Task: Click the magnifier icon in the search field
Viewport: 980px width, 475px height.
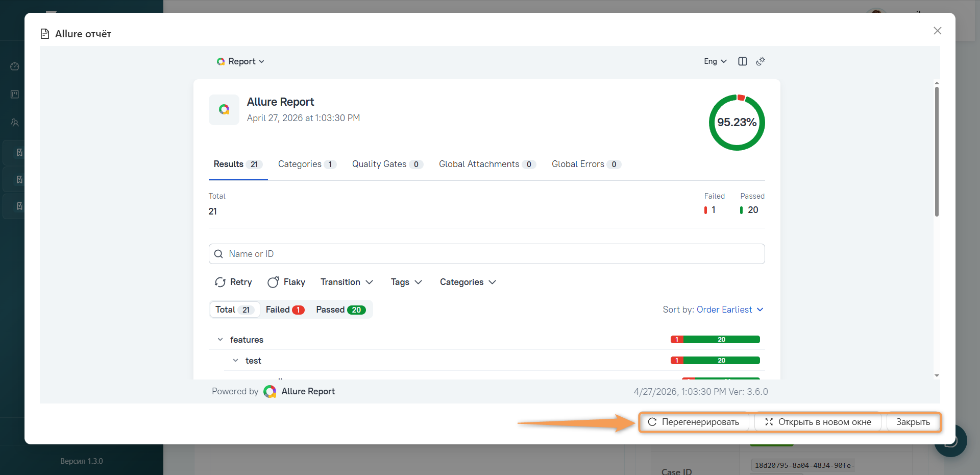Action: point(218,254)
